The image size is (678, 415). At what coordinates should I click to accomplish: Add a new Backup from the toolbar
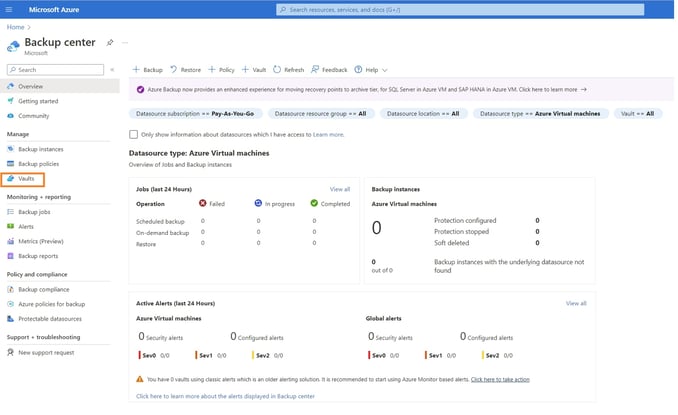147,70
